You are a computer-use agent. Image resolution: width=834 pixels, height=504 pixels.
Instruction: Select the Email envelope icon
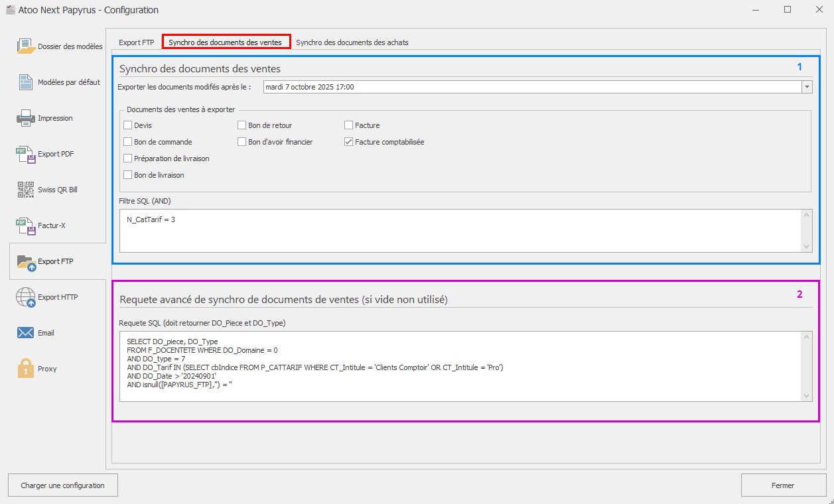point(26,333)
